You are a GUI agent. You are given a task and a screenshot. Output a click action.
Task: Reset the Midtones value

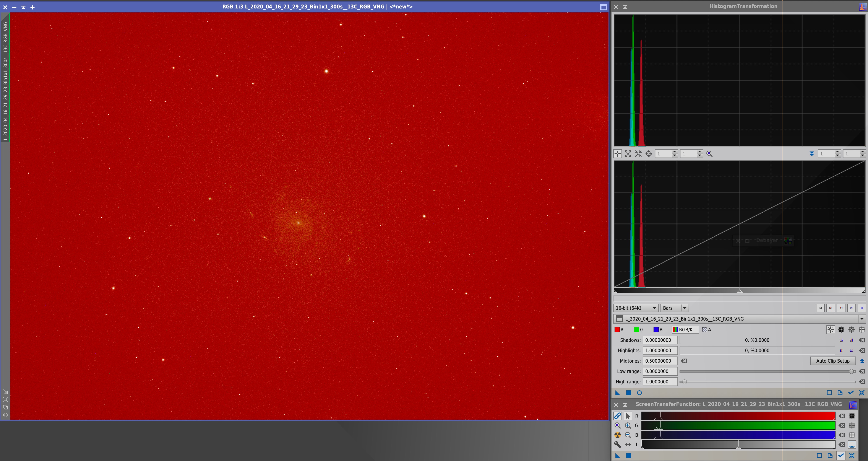tap(684, 361)
